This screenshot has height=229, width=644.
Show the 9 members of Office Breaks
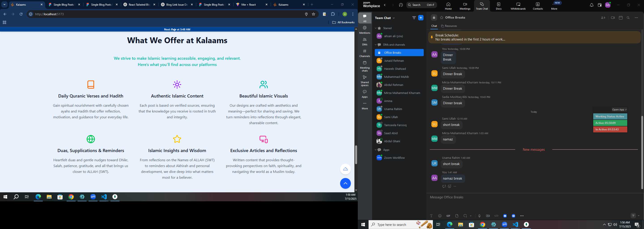pos(603,18)
